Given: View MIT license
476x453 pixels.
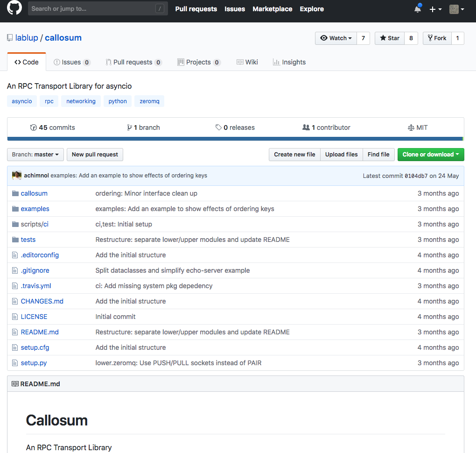Looking at the screenshot, I should tap(418, 127).
